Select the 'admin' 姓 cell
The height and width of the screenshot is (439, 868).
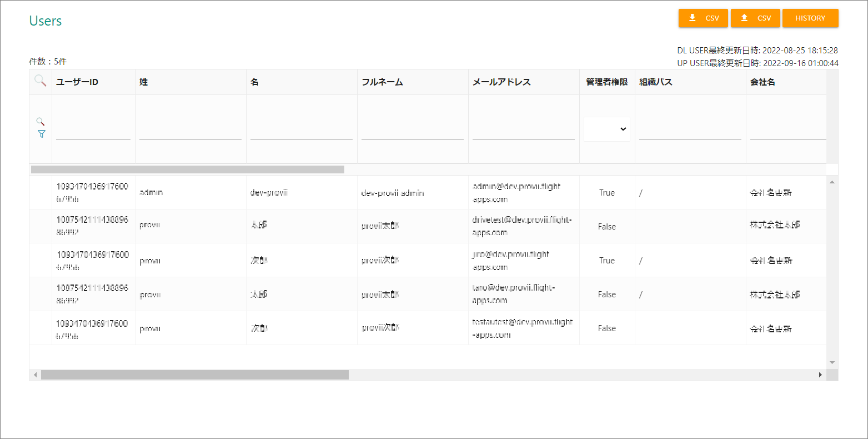(190, 193)
